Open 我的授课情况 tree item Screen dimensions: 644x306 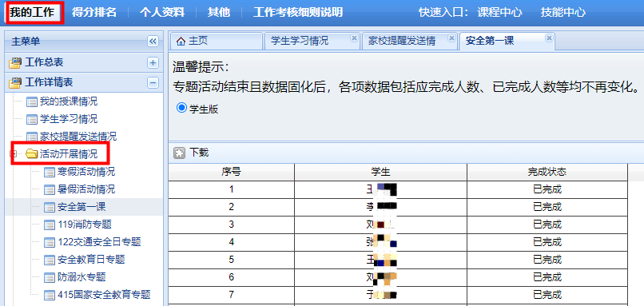pyautogui.click(x=69, y=101)
